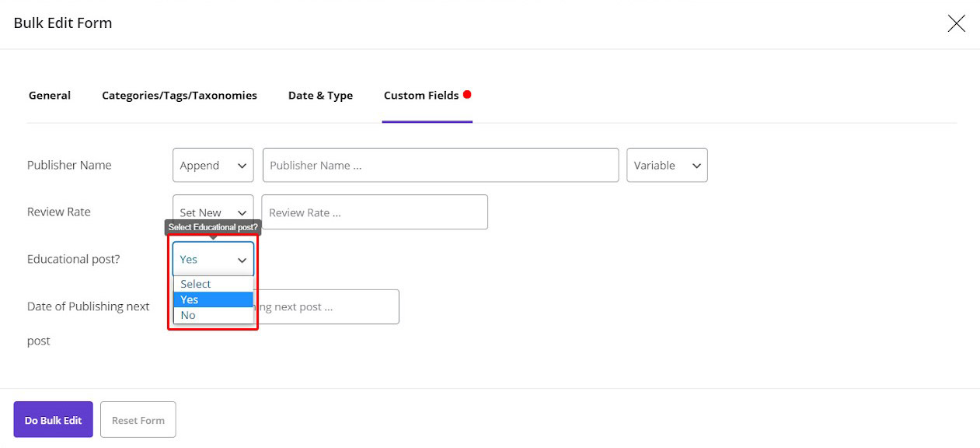Switch to the General tab
Screen dimensions: 980x448
[x=50, y=96]
